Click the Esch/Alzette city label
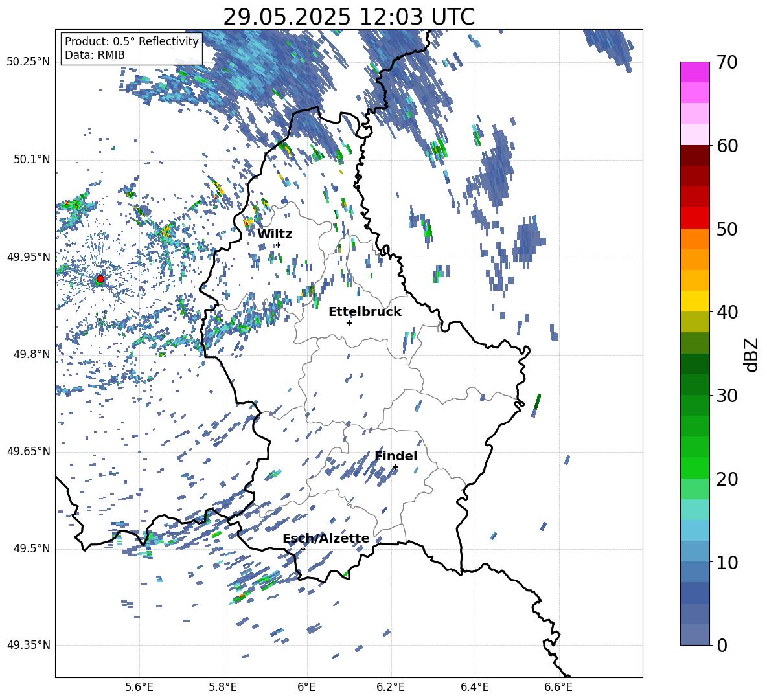This screenshot has height=700, width=767. point(326,539)
